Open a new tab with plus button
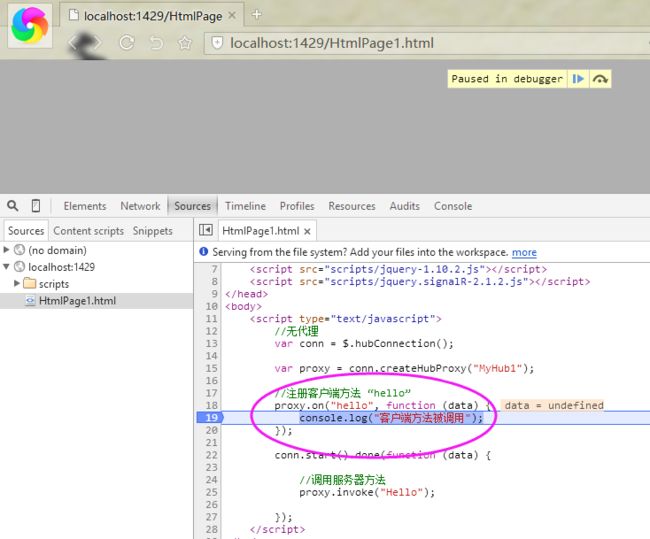Viewport: 650px width, 539px height. point(257,15)
